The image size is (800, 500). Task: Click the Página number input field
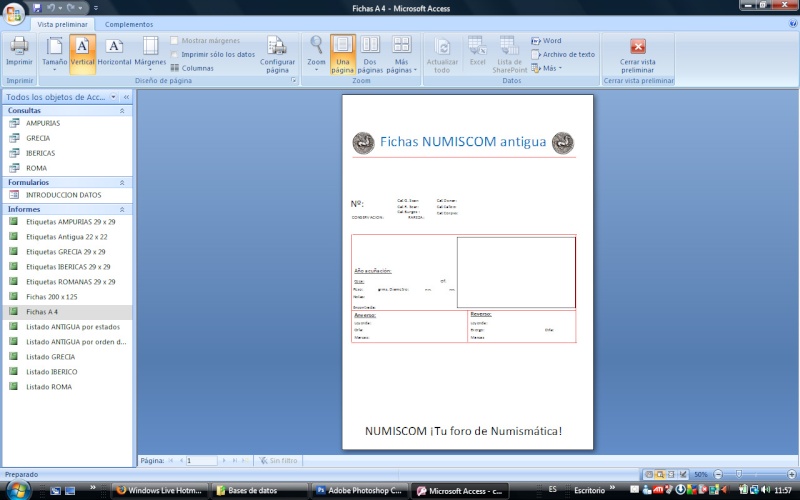coord(202,460)
